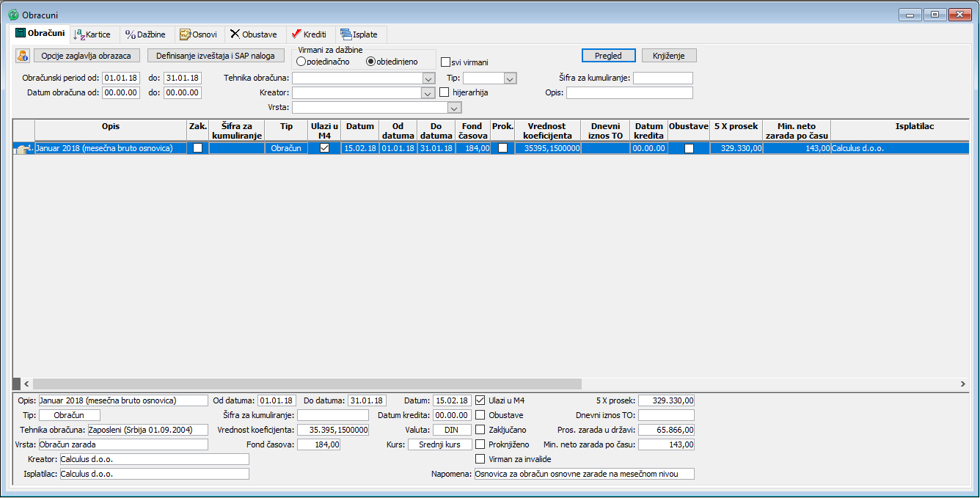Switch to the Dažbine tab

click(145, 34)
